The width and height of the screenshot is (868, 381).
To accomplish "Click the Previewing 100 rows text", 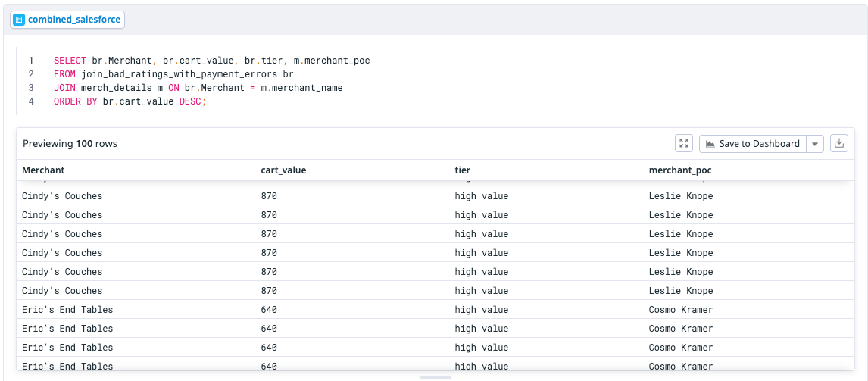I will [70, 143].
